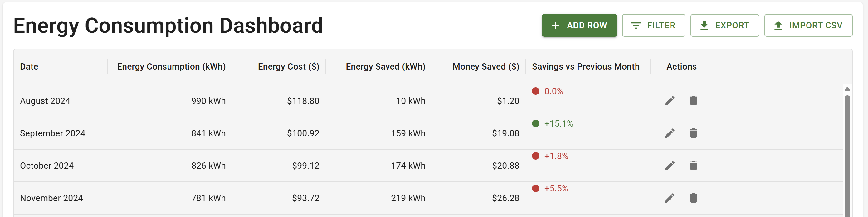Add a new row to the dashboard
The image size is (868, 217).
(x=580, y=25)
